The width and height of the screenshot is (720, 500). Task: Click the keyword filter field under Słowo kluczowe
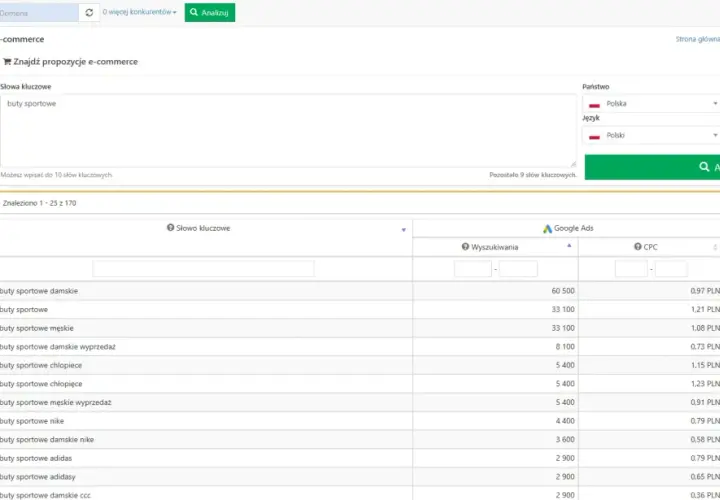tap(203, 269)
